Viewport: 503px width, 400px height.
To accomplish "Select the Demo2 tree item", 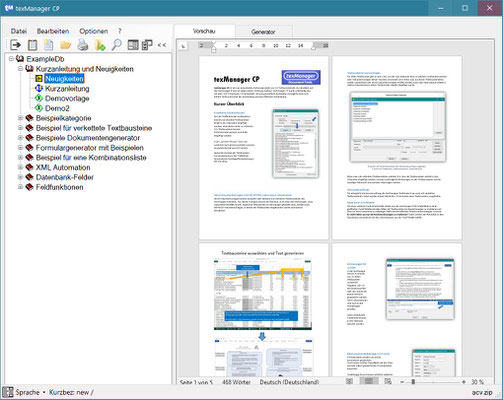I will [x=57, y=108].
